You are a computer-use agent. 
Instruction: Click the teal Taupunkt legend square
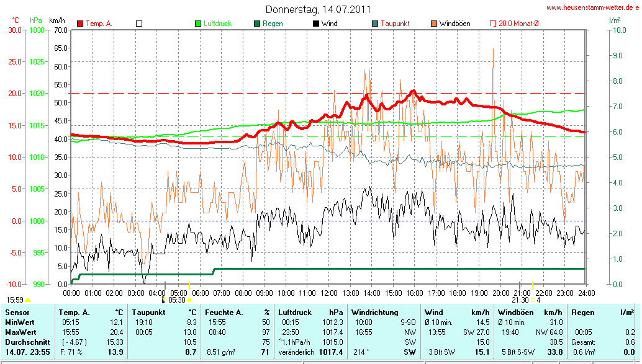[x=375, y=24]
